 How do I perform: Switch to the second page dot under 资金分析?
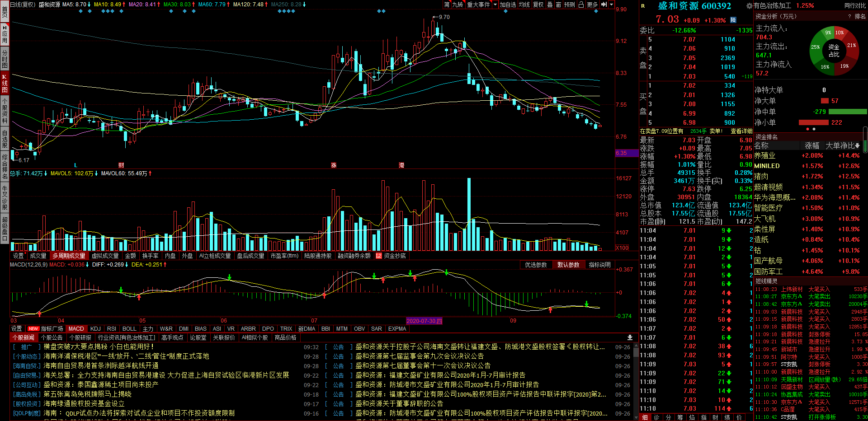coord(814,129)
